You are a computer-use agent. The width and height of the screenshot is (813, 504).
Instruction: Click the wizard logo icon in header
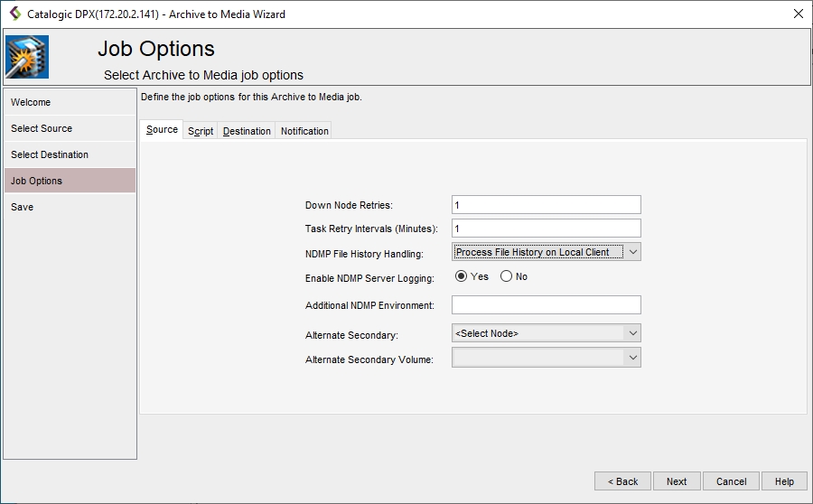(x=27, y=57)
